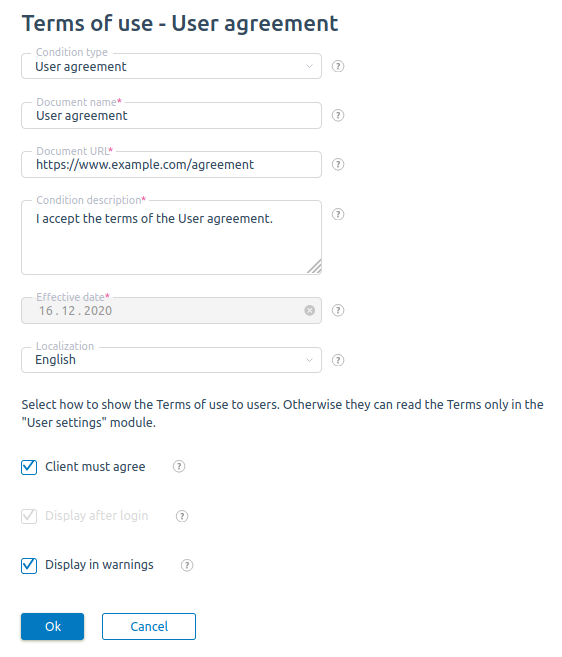Click into the Document URL field

(x=171, y=165)
